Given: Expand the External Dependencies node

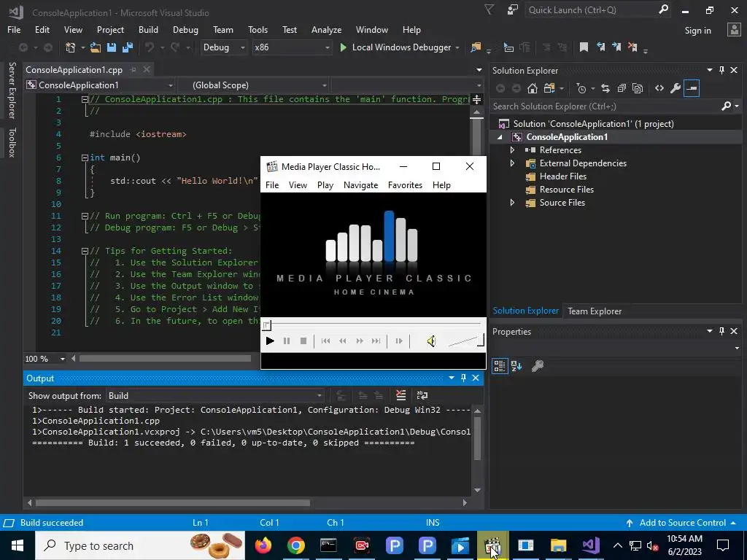Looking at the screenshot, I should 512,163.
